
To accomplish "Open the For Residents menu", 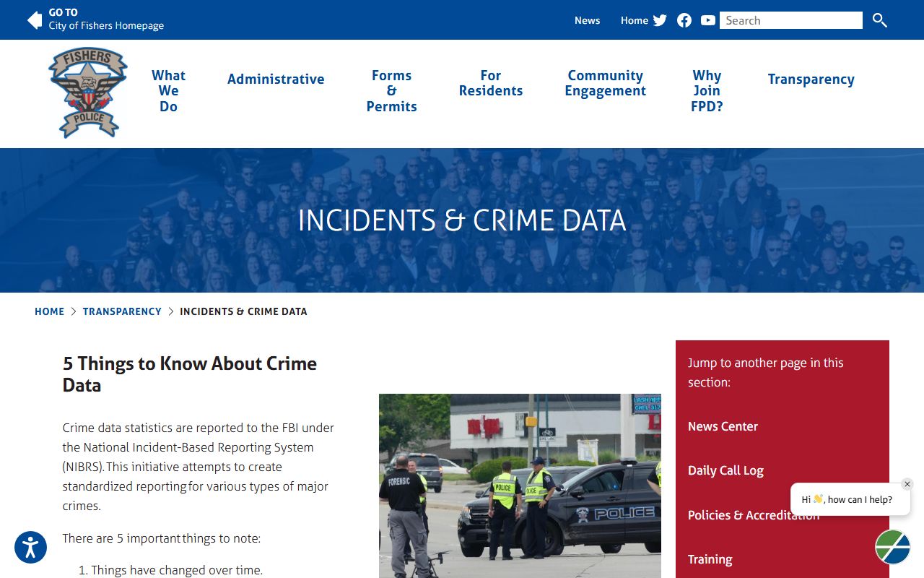I will point(491,83).
